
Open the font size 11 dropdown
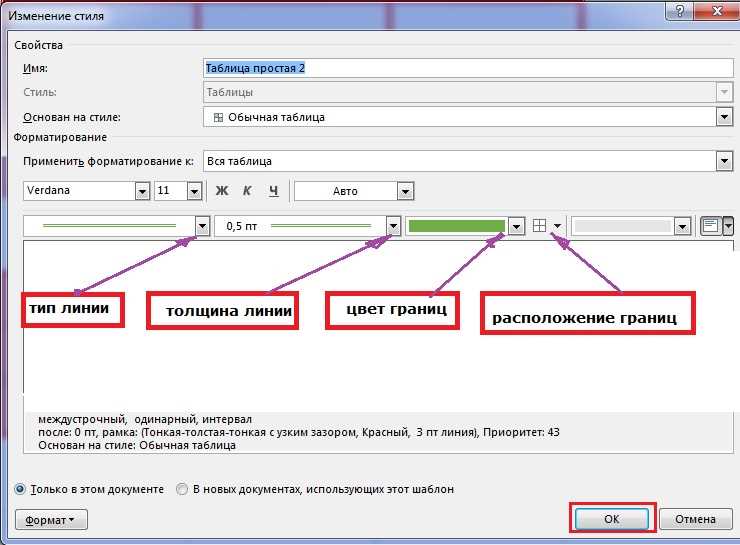click(x=194, y=191)
